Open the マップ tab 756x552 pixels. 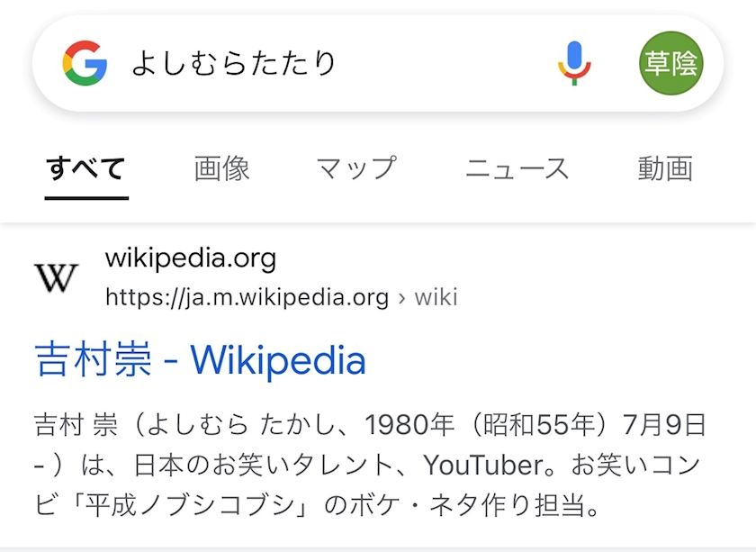356,168
